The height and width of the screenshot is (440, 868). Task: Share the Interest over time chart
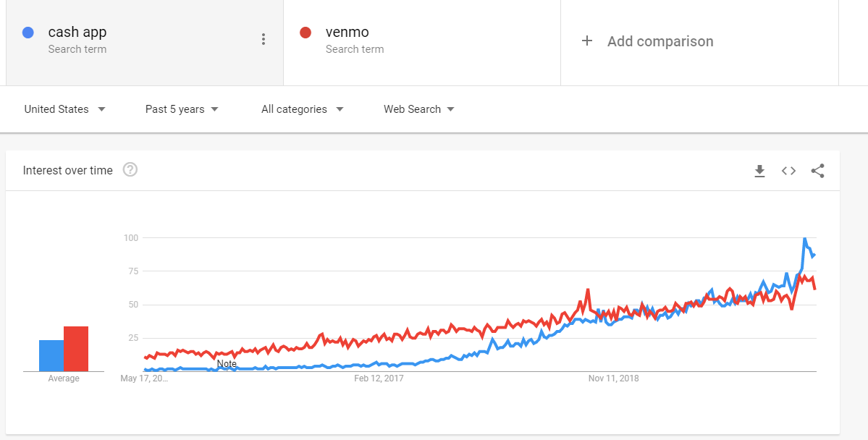coord(818,171)
